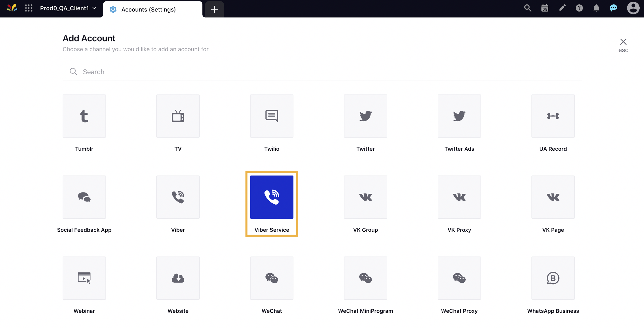Click the Viber Service label text
The image size is (644, 328).
[272, 230]
